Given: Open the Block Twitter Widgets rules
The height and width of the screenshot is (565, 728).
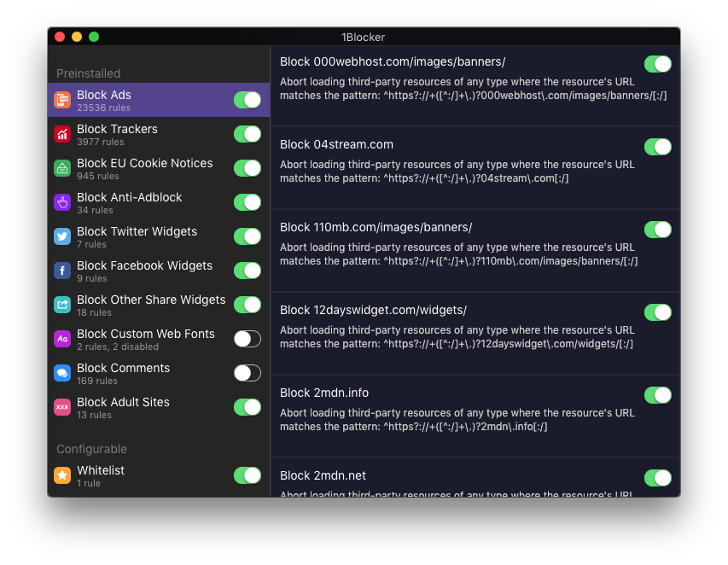Looking at the screenshot, I should point(159,236).
